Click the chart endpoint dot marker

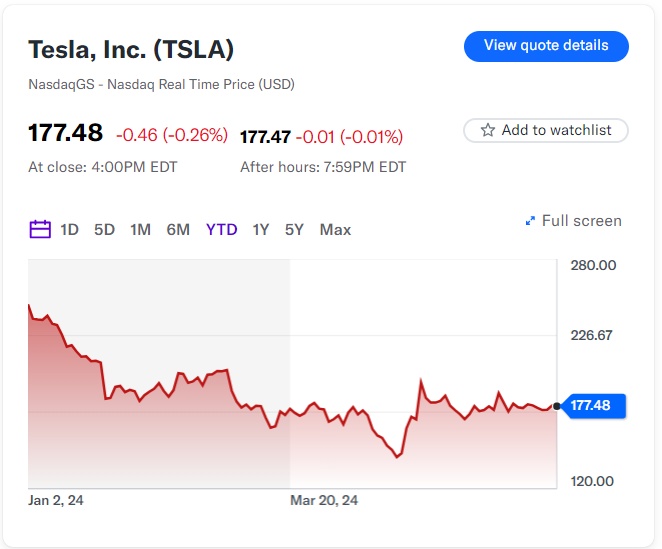[x=557, y=405]
